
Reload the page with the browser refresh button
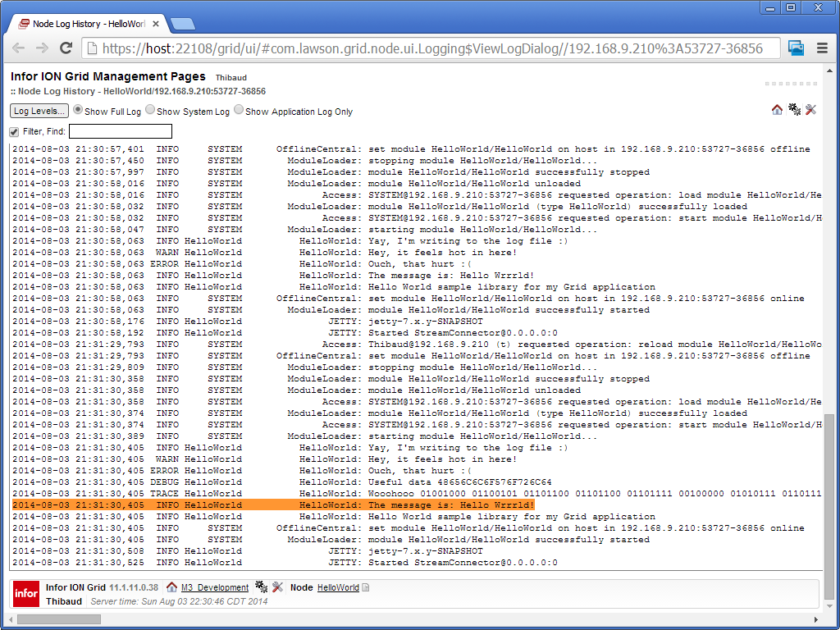pos(66,48)
